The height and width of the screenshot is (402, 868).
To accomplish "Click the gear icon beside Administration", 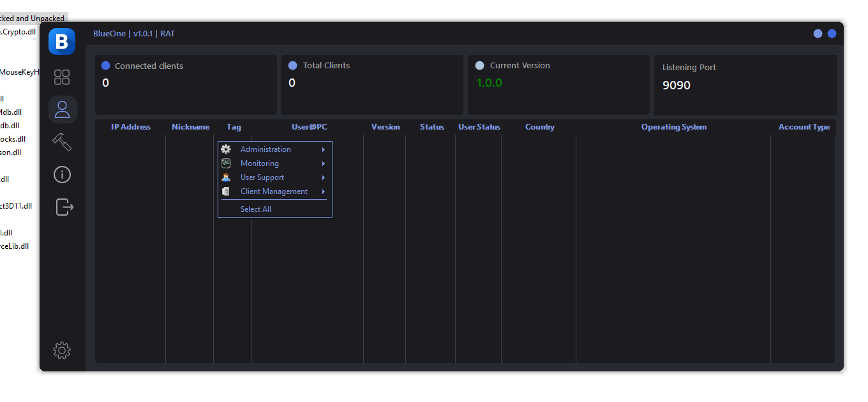I will pyautogui.click(x=226, y=149).
